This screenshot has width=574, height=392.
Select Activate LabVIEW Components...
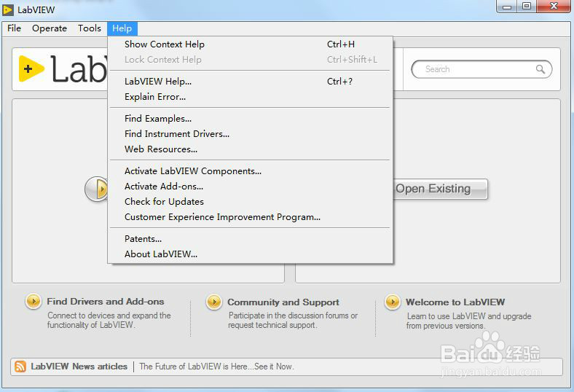pyautogui.click(x=251, y=171)
